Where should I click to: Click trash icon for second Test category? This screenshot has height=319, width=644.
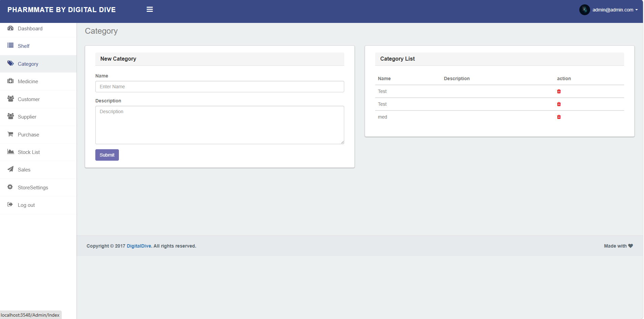[559, 104]
